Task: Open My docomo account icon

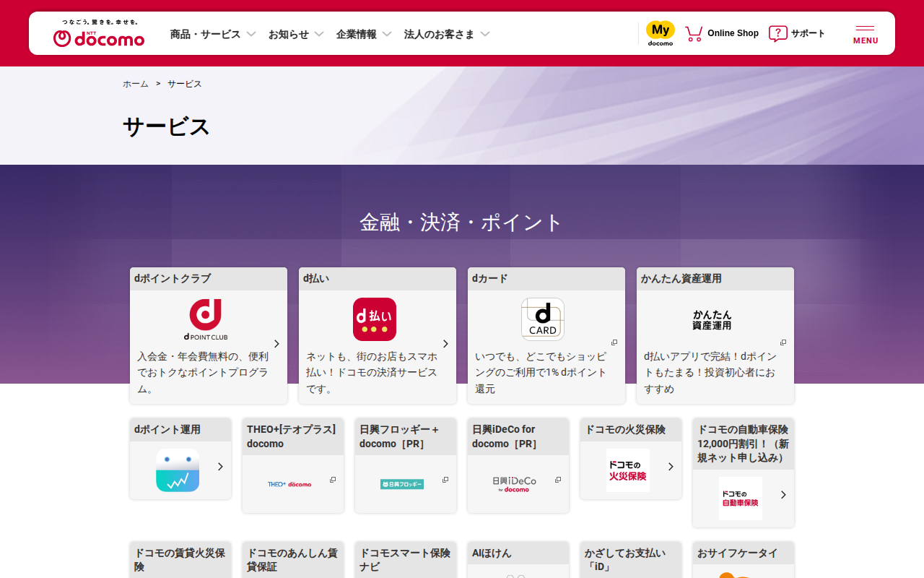Action: pos(660,33)
